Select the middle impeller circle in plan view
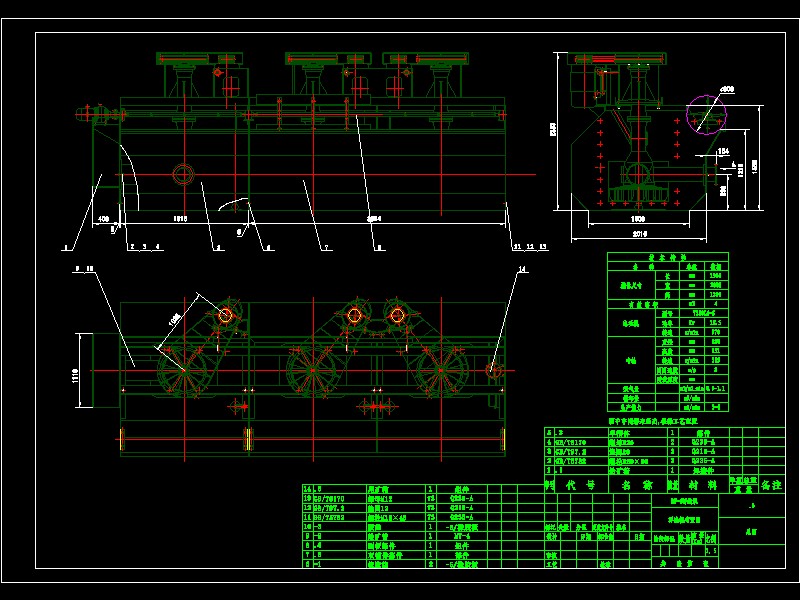 click(x=312, y=370)
